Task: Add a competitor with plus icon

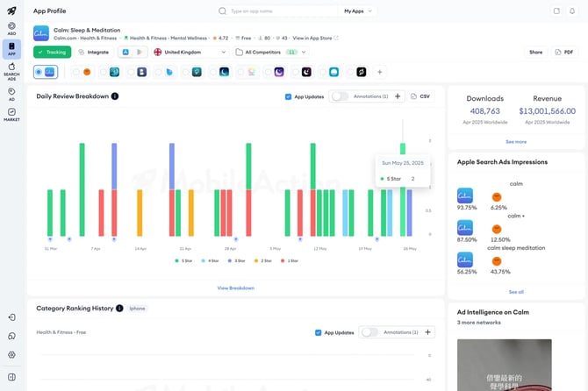Action: (379, 72)
